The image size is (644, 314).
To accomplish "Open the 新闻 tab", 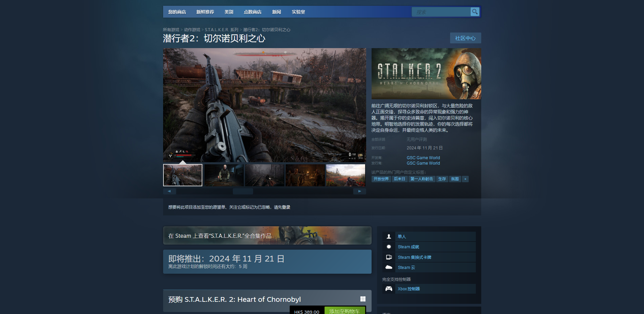I will (x=276, y=12).
